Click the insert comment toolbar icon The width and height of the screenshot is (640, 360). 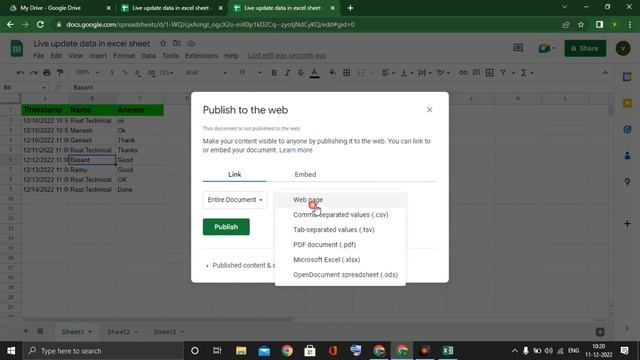pyautogui.click(x=476, y=73)
